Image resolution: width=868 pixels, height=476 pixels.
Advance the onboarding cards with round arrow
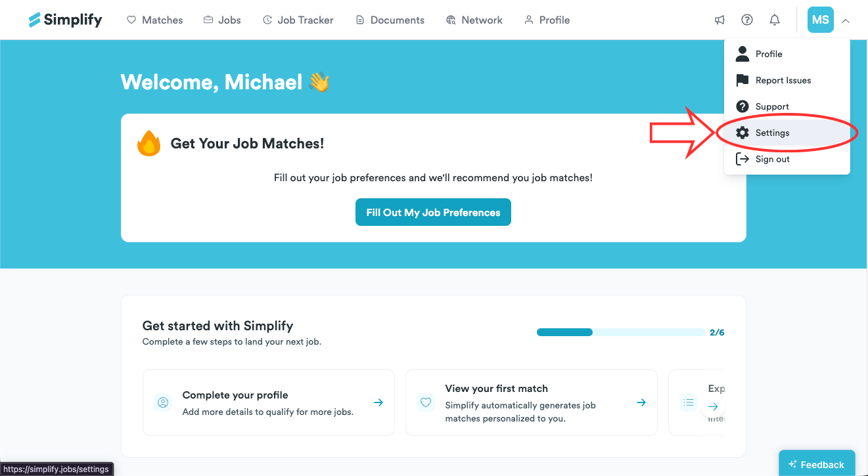point(713,406)
